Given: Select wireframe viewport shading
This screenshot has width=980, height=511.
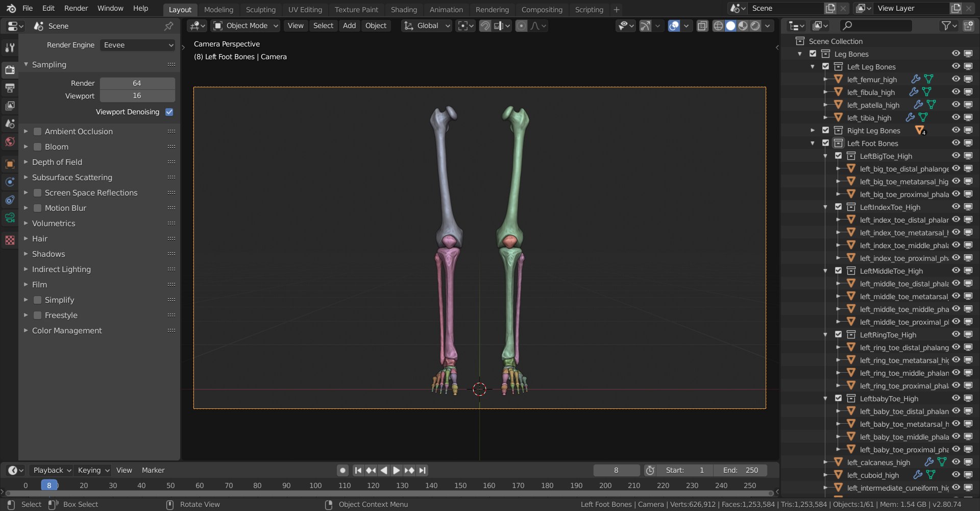Looking at the screenshot, I should point(718,26).
